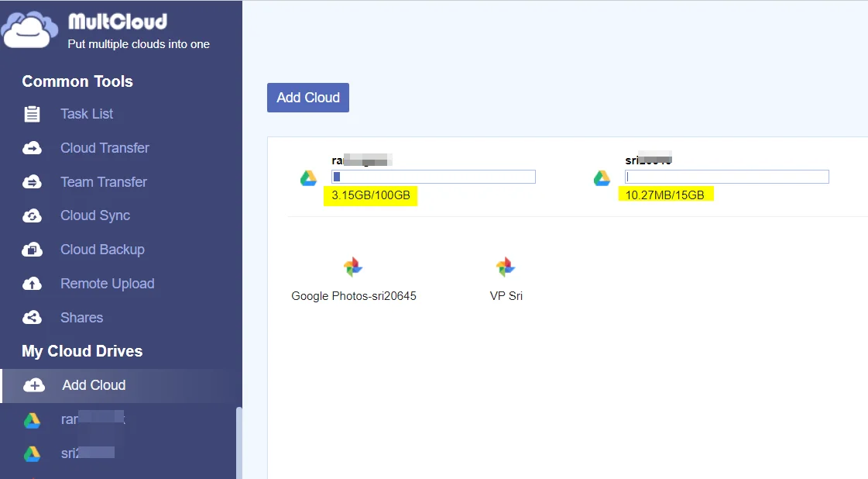Open the 'sri' Google Drive in sidebar
This screenshot has height=479, width=868.
click(87, 453)
